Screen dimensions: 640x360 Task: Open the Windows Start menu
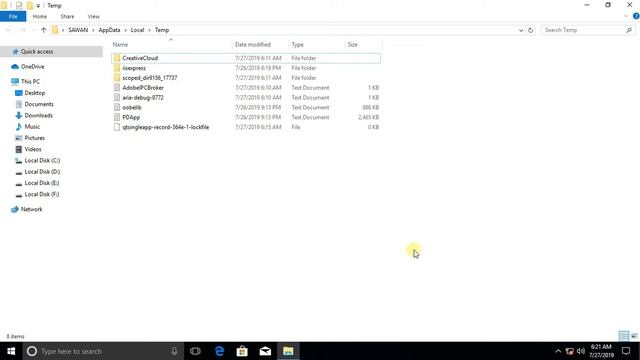(11, 351)
